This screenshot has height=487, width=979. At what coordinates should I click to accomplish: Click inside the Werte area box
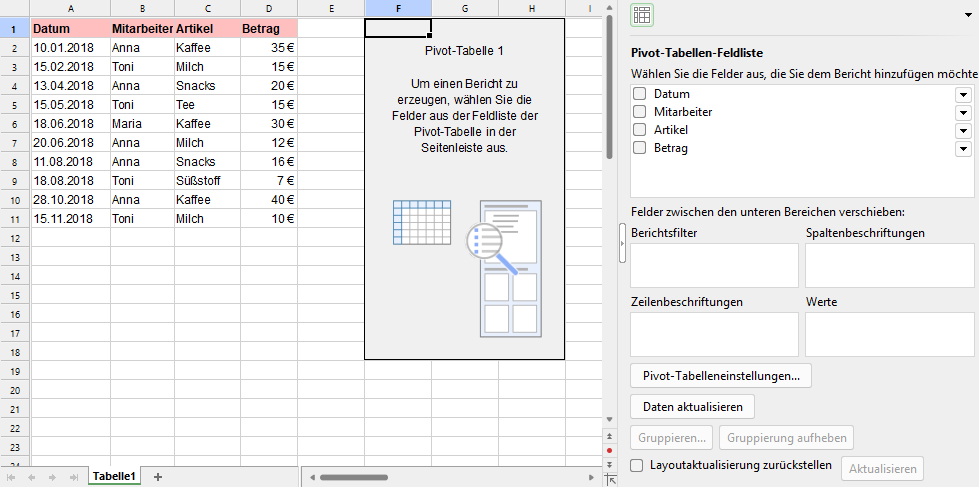click(890, 334)
